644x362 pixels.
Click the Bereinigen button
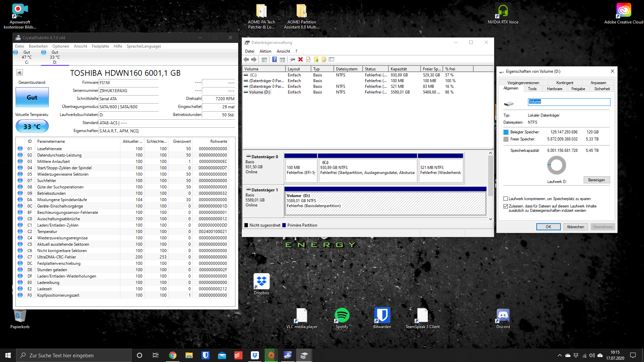[596, 180]
